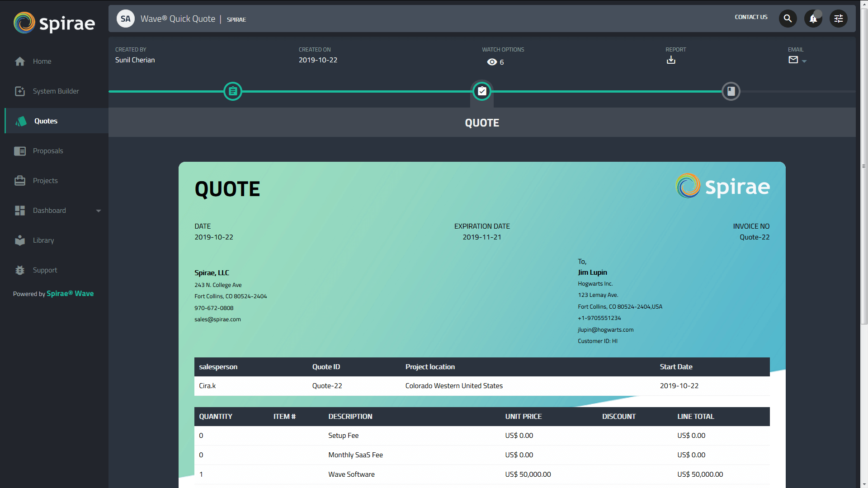Toggle watch options eye icon
The width and height of the screenshot is (868, 488).
point(492,62)
